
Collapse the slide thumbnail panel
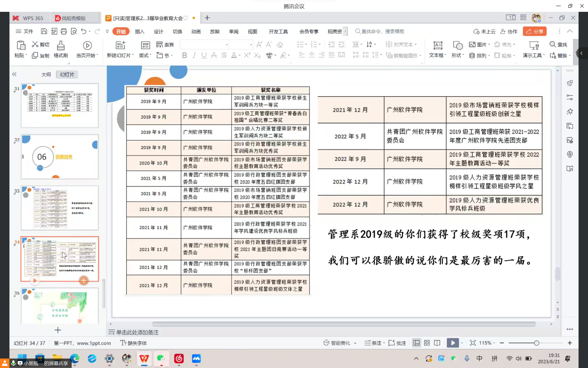[14, 74]
